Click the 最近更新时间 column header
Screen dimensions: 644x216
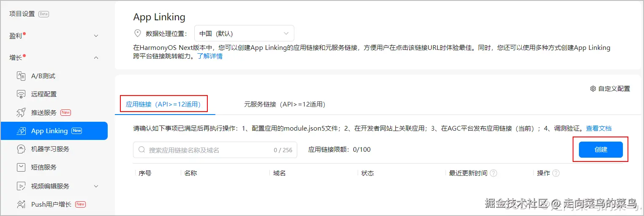tap(468, 173)
